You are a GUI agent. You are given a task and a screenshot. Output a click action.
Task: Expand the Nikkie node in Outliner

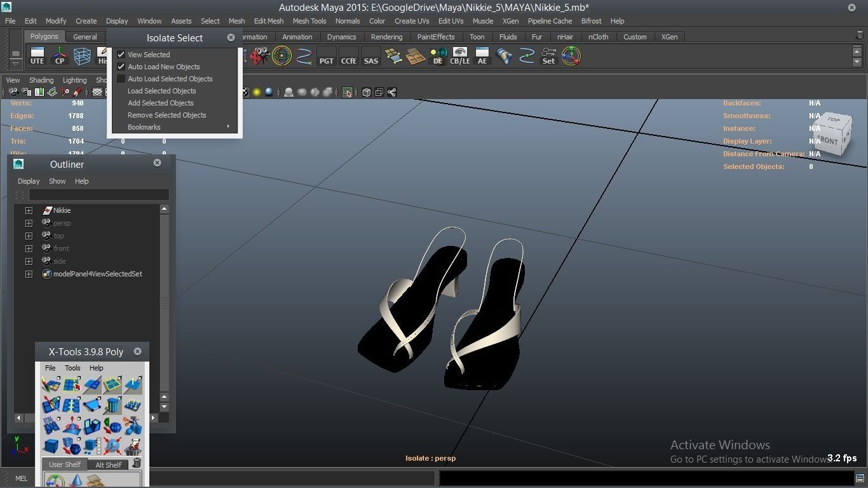click(x=29, y=210)
